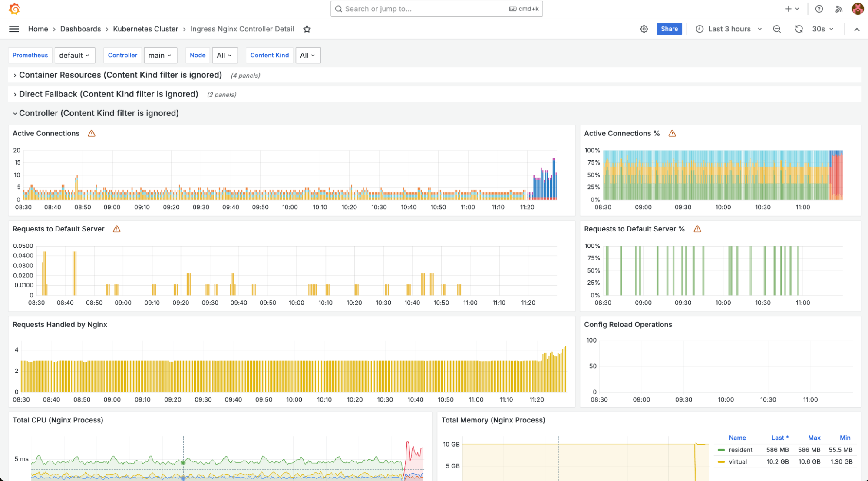Click the Share button

click(669, 29)
